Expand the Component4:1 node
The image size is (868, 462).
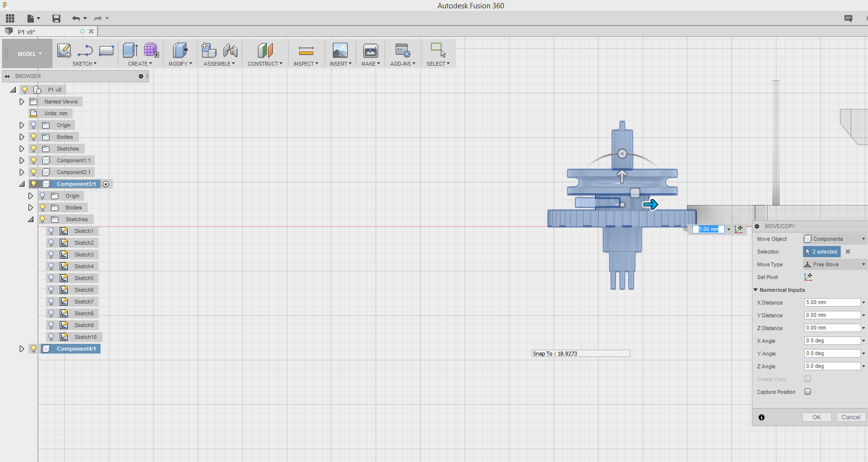point(22,349)
